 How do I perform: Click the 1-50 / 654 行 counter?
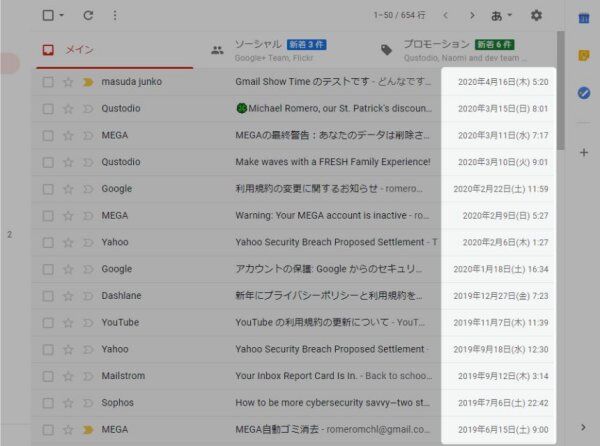[399, 15]
